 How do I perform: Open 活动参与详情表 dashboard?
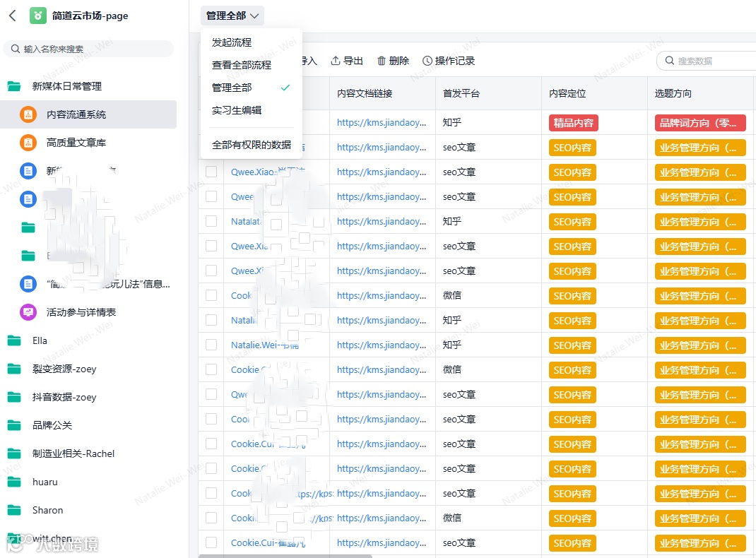click(88, 312)
